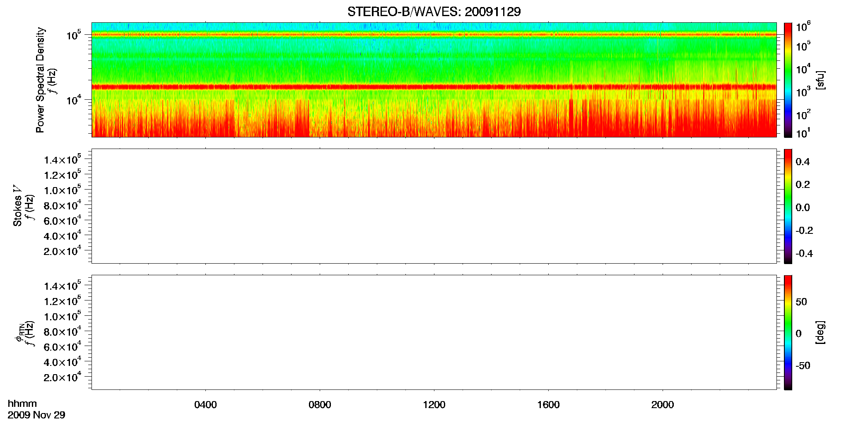Click the STEREO-B/WAVES: 20091129 plot title
Screen dimensions: 868x447
click(434, 12)
